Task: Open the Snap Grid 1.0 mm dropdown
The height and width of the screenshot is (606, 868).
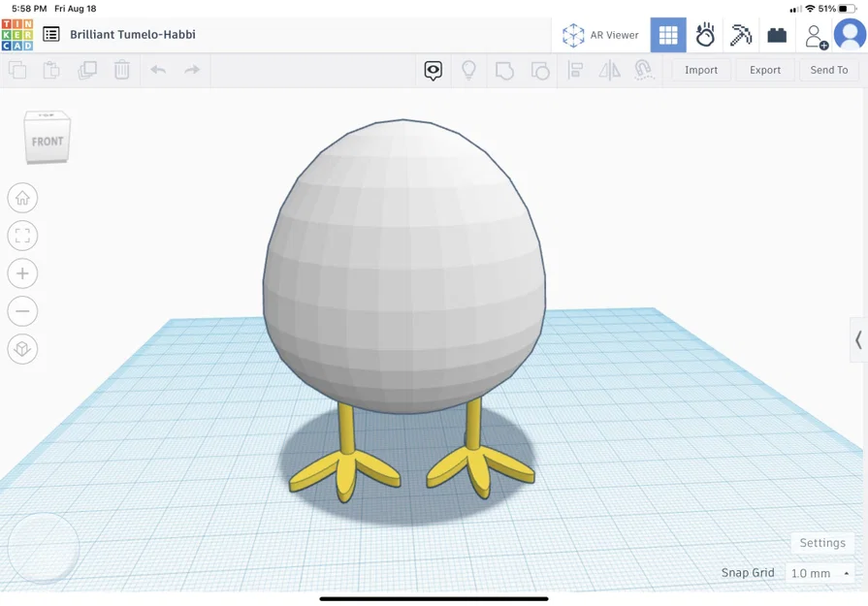Action: point(820,573)
